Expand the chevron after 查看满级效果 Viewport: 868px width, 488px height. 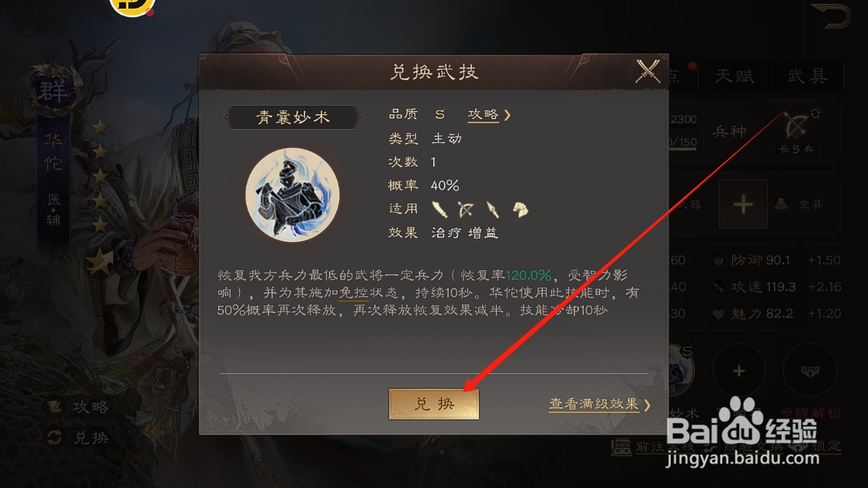(648, 405)
